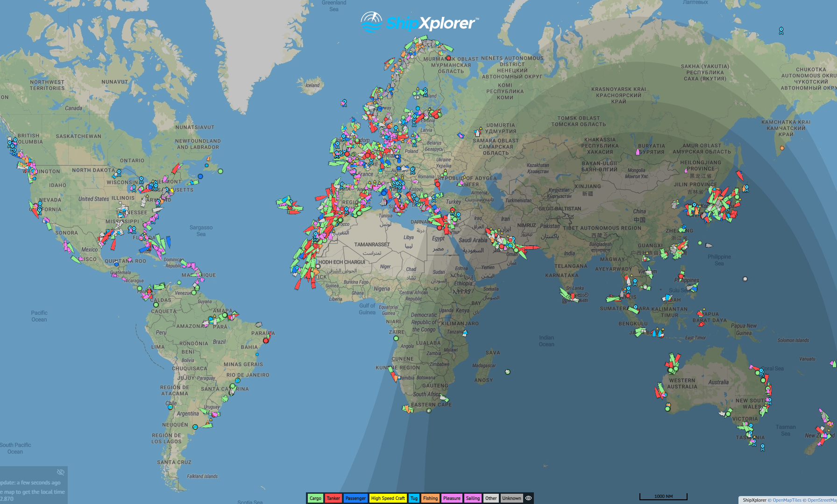
Task: Toggle the Tanker ship filter
Action: (333, 498)
